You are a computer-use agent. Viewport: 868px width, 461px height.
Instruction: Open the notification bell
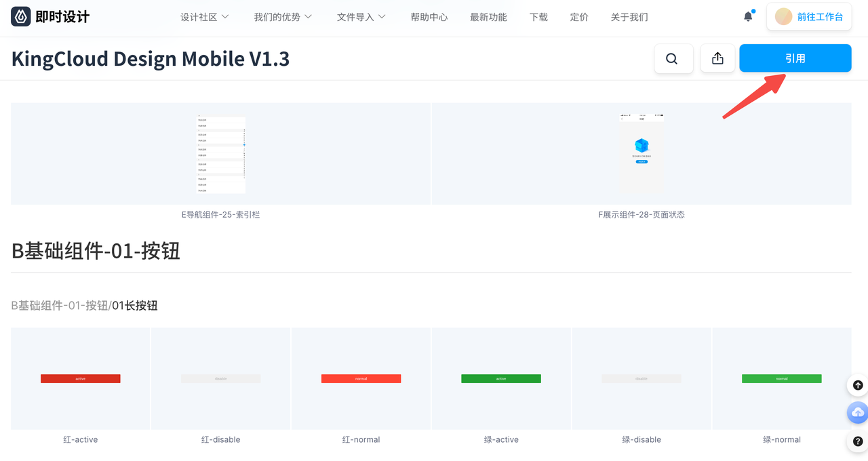[748, 16]
